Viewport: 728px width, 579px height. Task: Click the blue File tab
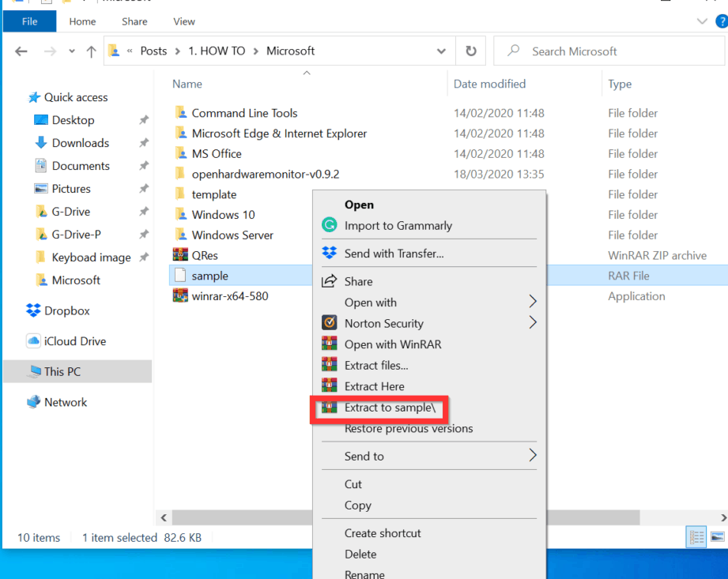point(30,21)
